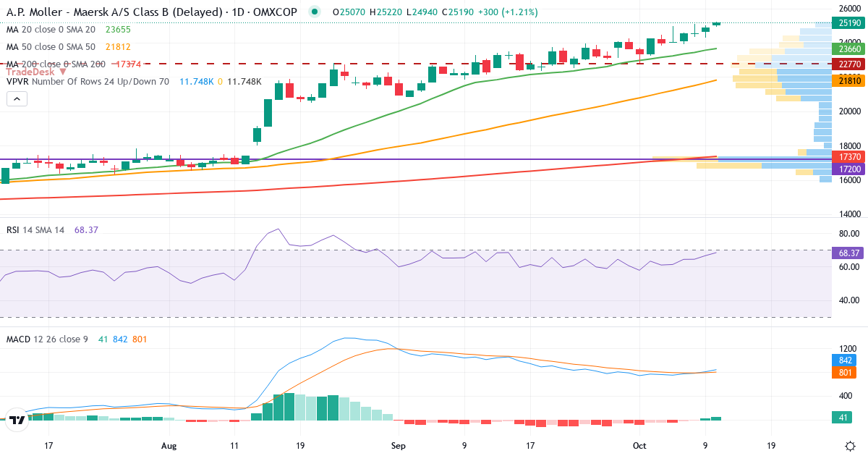Select the MA 50 close indicator legend
Image resolution: width=868 pixels, height=456 pixels.
(51, 47)
